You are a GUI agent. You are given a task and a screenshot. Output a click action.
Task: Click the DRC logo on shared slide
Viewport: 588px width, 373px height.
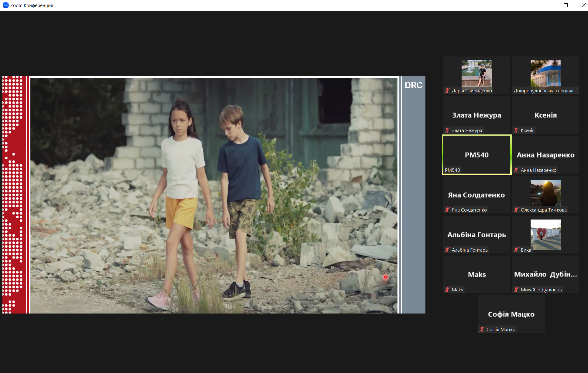pyautogui.click(x=413, y=85)
